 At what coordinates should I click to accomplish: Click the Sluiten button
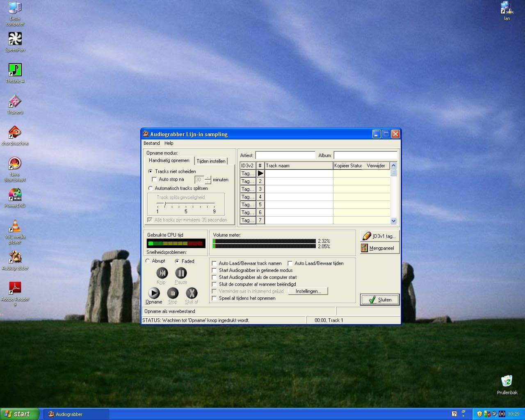click(x=380, y=300)
